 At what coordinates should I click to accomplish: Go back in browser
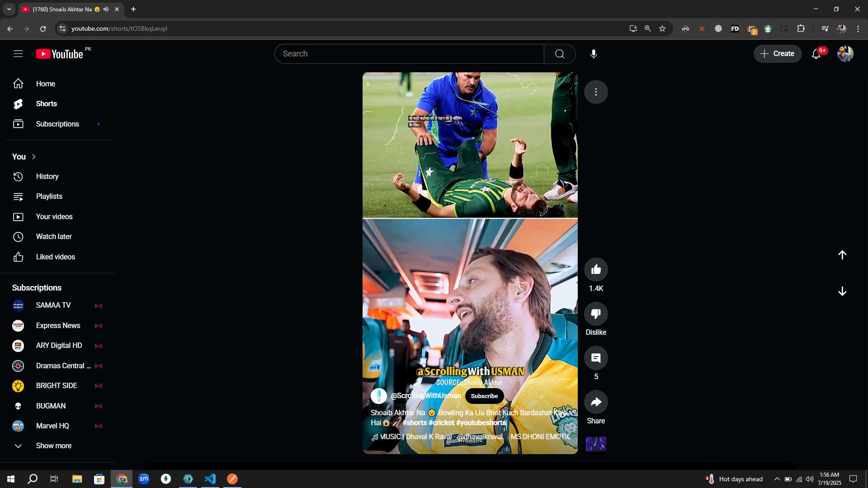point(10,29)
